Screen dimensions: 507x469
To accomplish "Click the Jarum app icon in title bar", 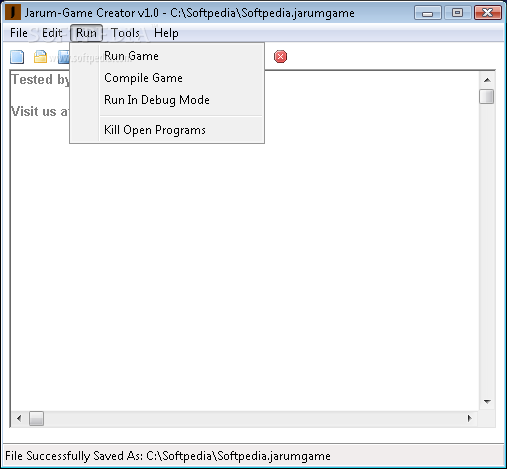I will (13, 13).
